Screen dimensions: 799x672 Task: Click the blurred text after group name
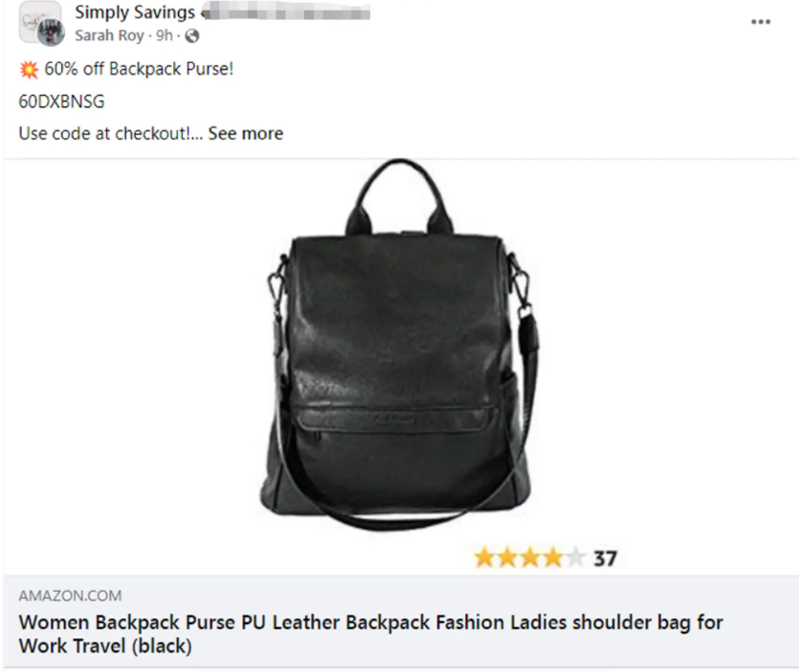286,12
